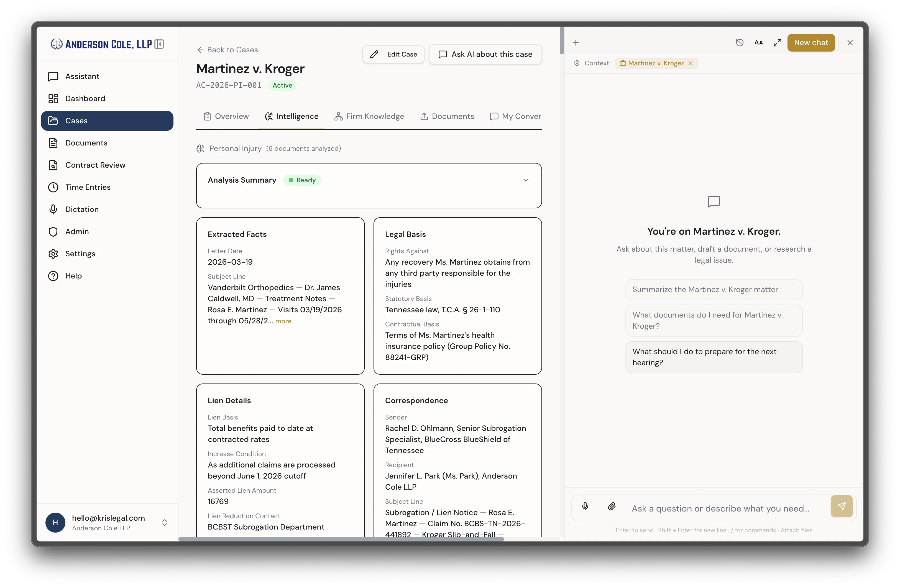The height and width of the screenshot is (588, 900).
Task: Expand the chat panel to full screen
Action: pyautogui.click(x=778, y=42)
